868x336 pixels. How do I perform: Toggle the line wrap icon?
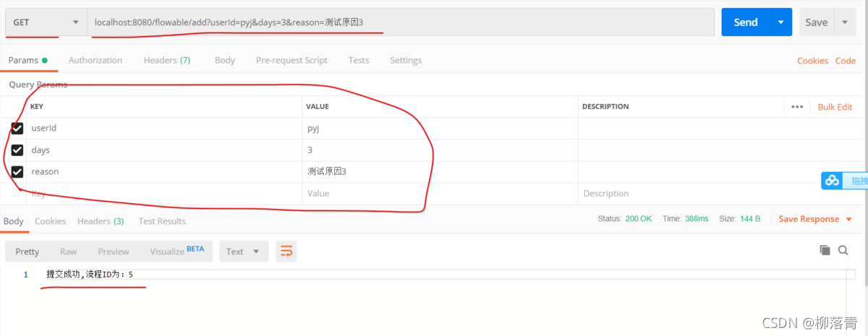pos(286,251)
